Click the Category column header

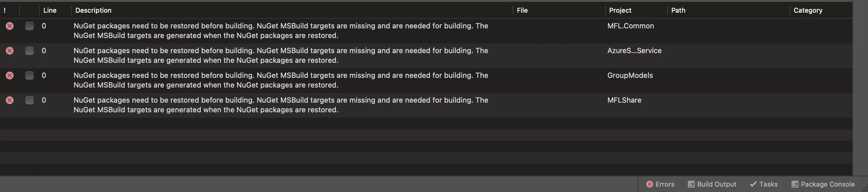[x=808, y=11]
